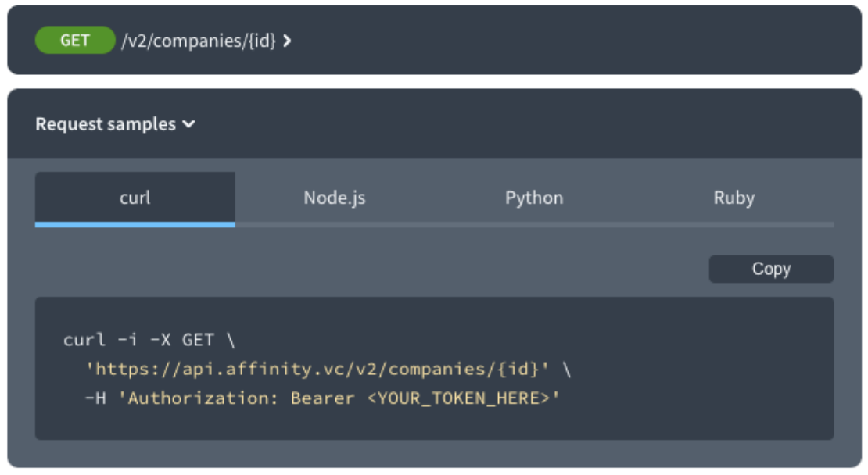
Task: Click the Request samples heading text
Action: click(106, 124)
